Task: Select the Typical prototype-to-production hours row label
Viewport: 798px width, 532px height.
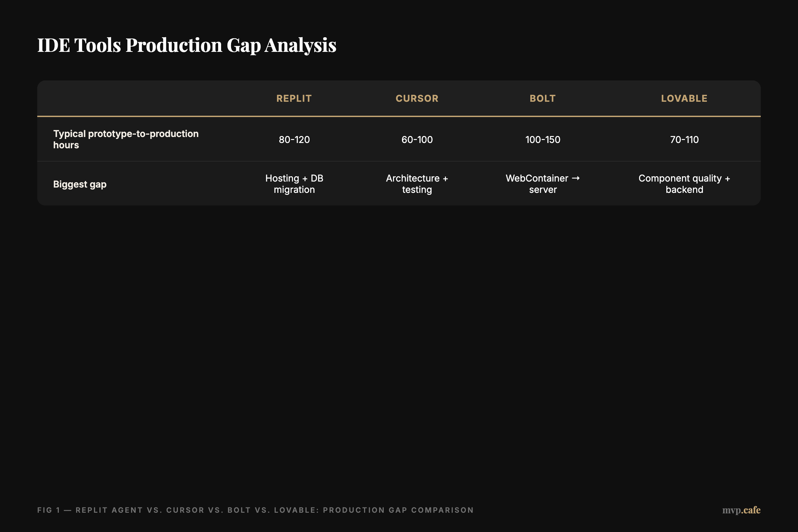Action: point(126,139)
